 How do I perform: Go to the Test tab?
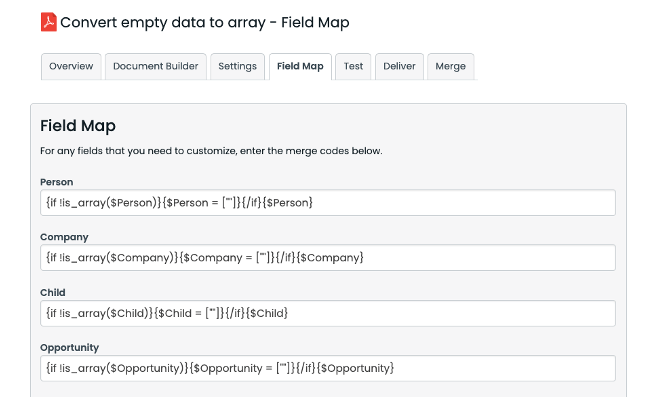click(x=353, y=67)
